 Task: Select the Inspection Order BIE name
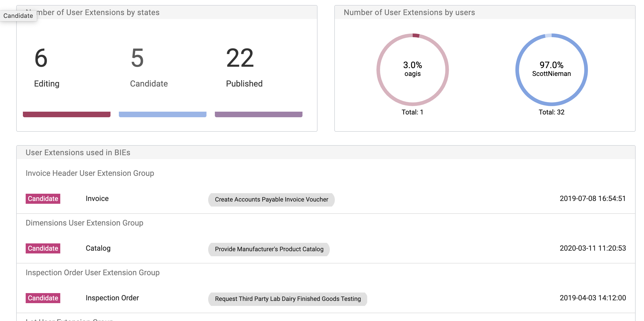tap(112, 298)
